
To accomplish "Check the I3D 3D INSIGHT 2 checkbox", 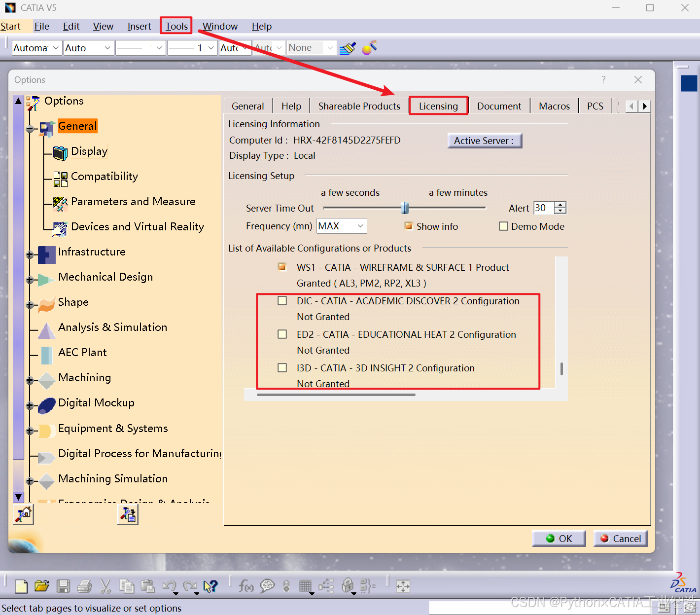I will pyautogui.click(x=282, y=367).
